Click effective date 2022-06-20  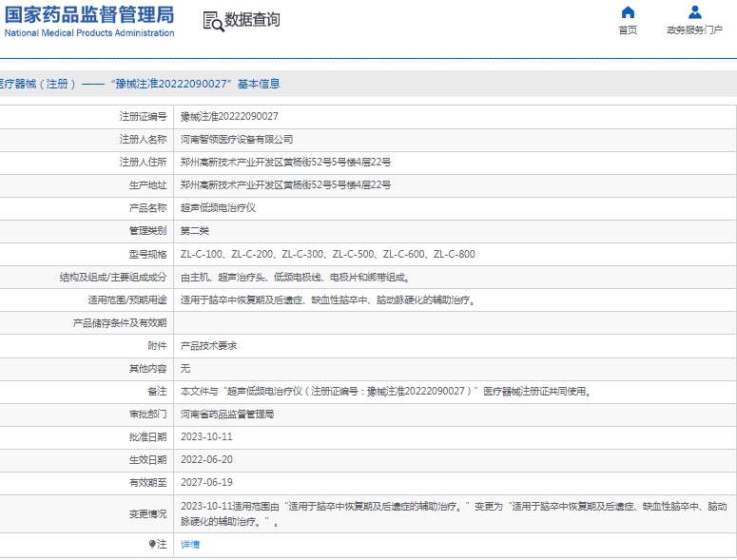tap(206, 460)
